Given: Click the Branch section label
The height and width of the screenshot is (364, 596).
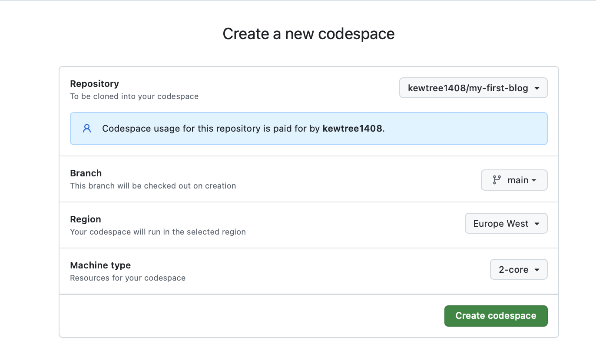Looking at the screenshot, I should point(86,173).
